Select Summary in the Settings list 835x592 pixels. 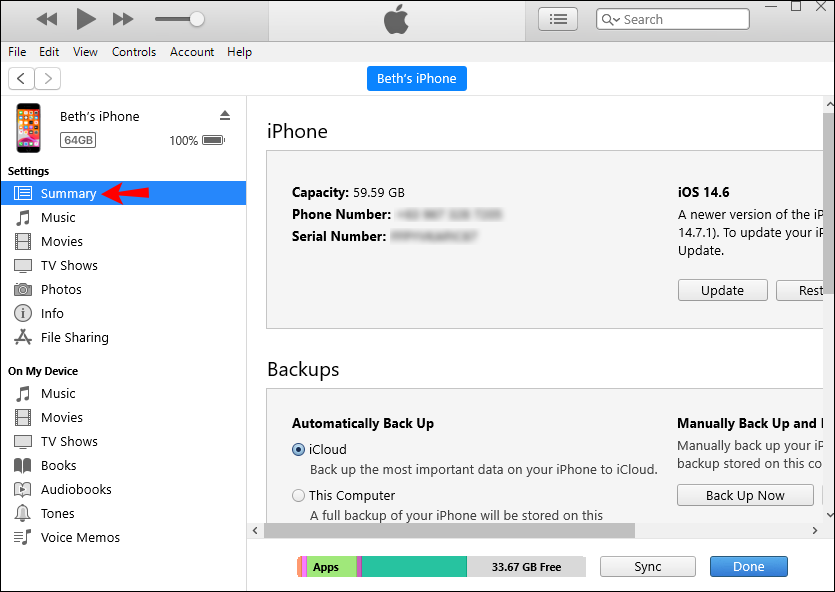(124, 193)
